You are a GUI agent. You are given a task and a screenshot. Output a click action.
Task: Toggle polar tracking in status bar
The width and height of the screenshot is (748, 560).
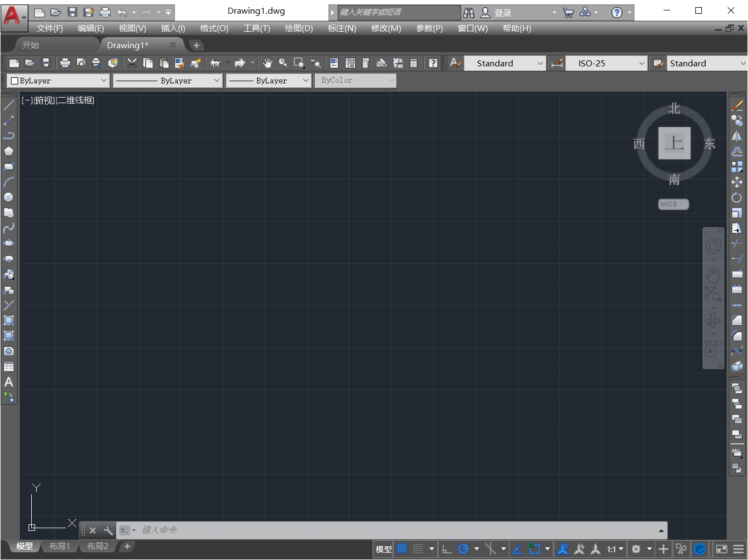463,548
